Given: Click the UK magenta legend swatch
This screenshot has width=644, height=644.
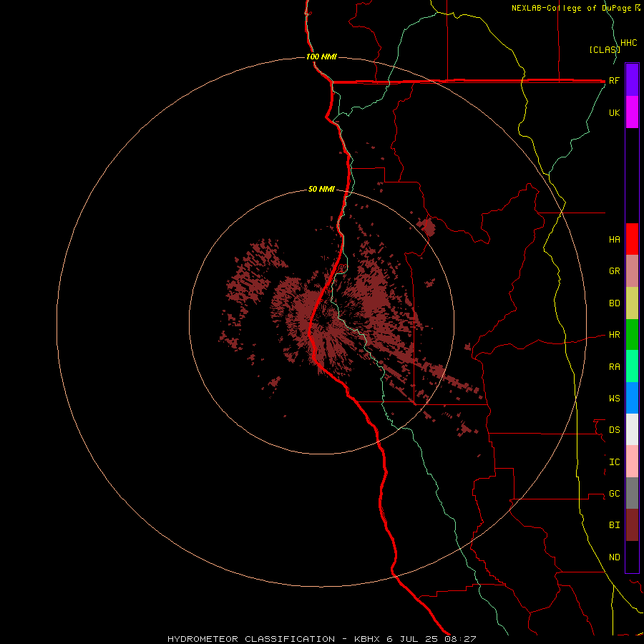Looking at the screenshot, I should (632, 112).
